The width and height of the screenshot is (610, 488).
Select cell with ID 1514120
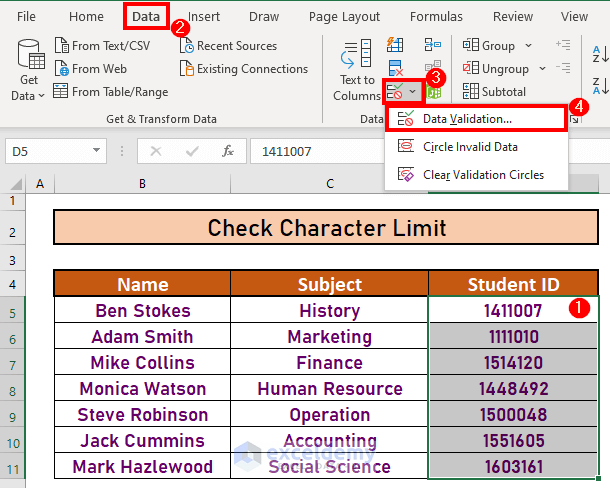[513, 363]
